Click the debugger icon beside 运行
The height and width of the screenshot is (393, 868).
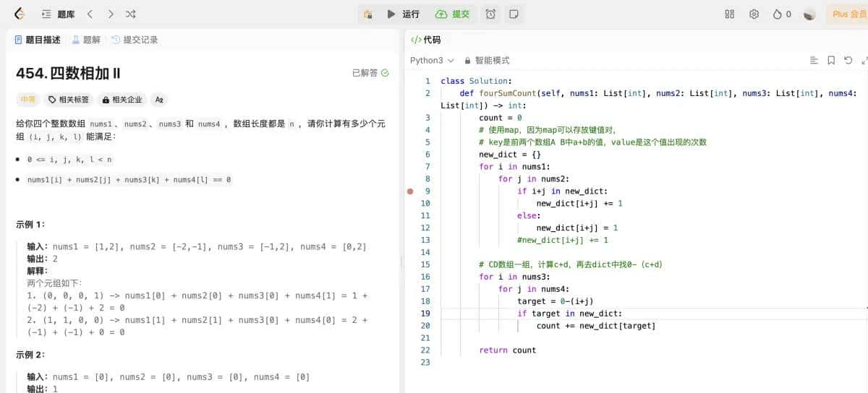coord(368,14)
